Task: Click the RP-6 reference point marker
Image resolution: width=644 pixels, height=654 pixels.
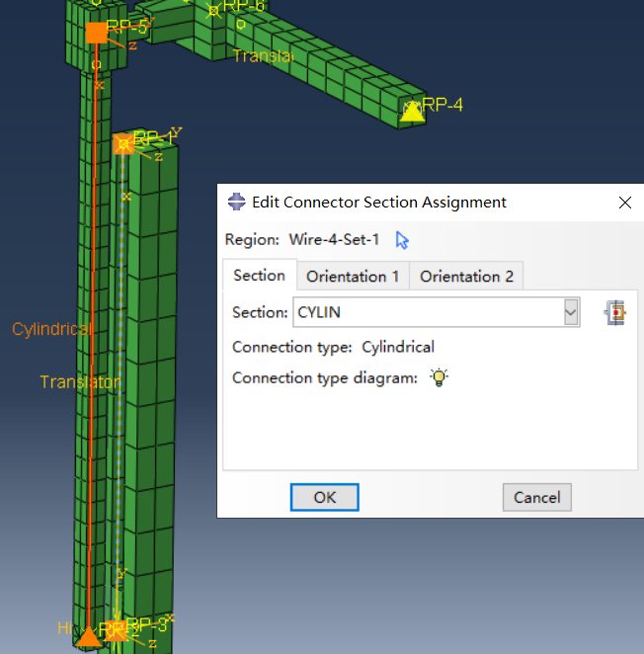Action: [213, 11]
